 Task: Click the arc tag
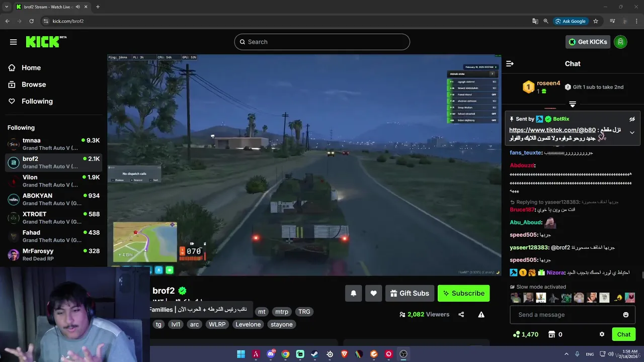tap(194, 324)
